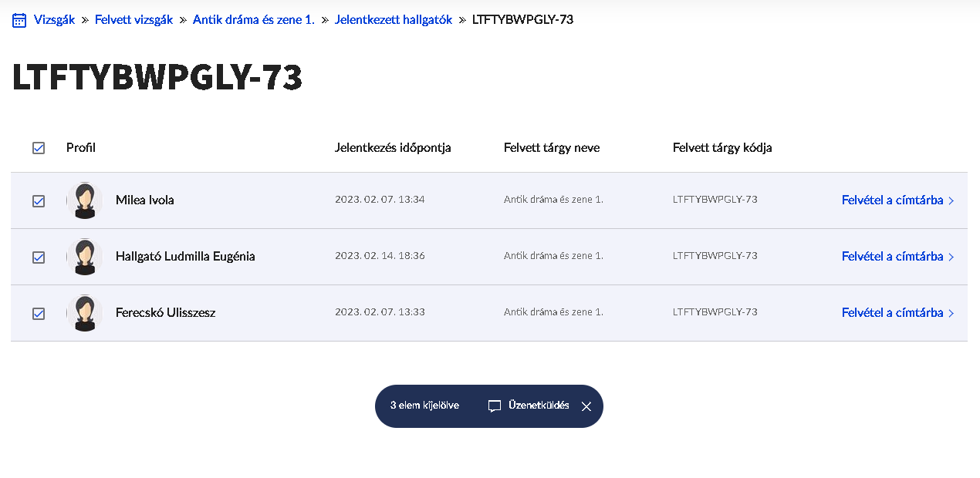
Task: Click the Üzenetküldés speech bubble icon
Action: pyautogui.click(x=495, y=406)
